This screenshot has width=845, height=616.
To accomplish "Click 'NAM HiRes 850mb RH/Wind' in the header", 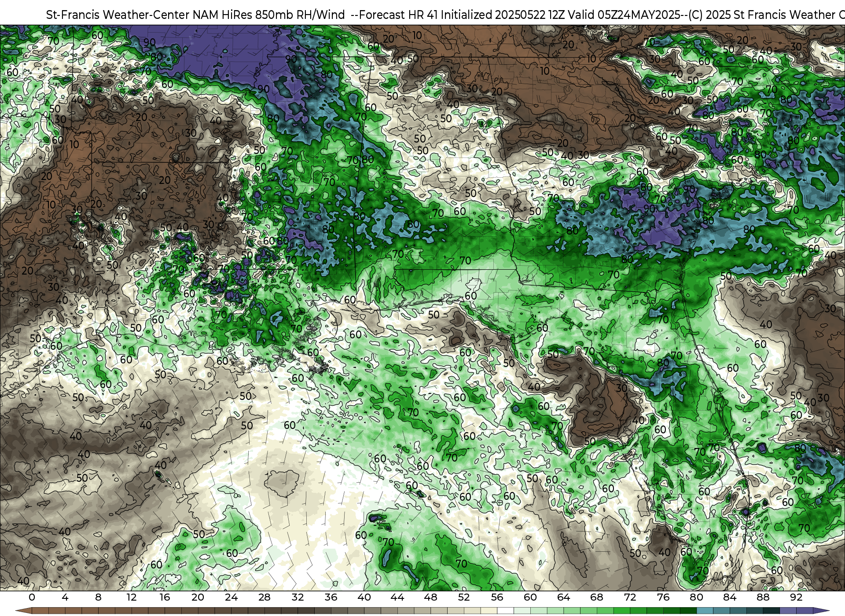I will coord(269,15).
